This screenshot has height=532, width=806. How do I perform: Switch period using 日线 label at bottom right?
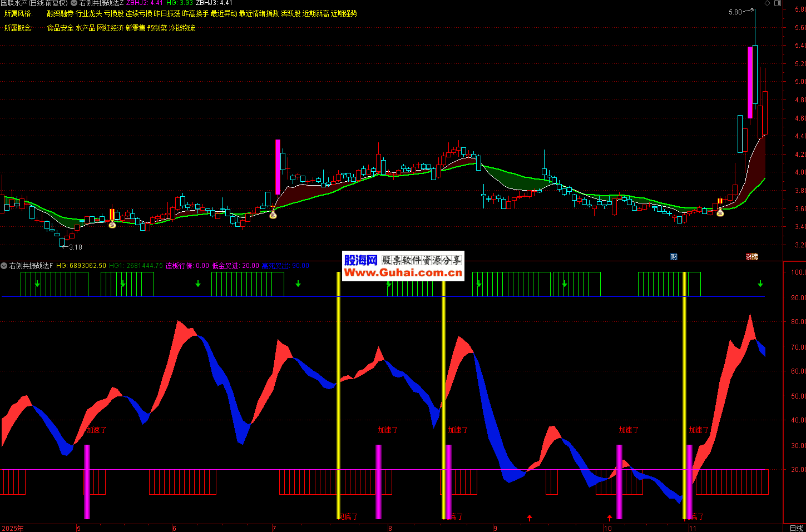796,528
